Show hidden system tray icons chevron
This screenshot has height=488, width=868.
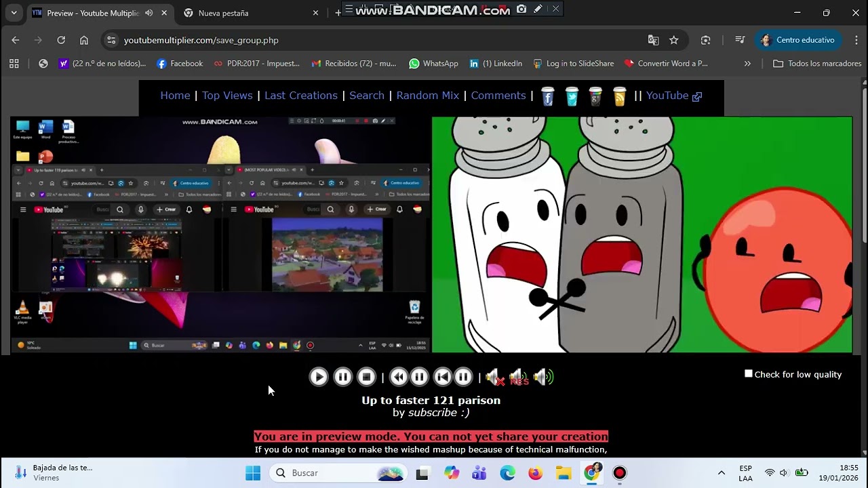point(722,473)
